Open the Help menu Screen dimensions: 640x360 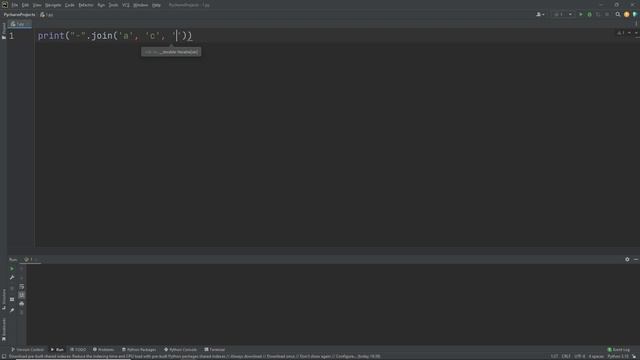[x=156, y=5]
